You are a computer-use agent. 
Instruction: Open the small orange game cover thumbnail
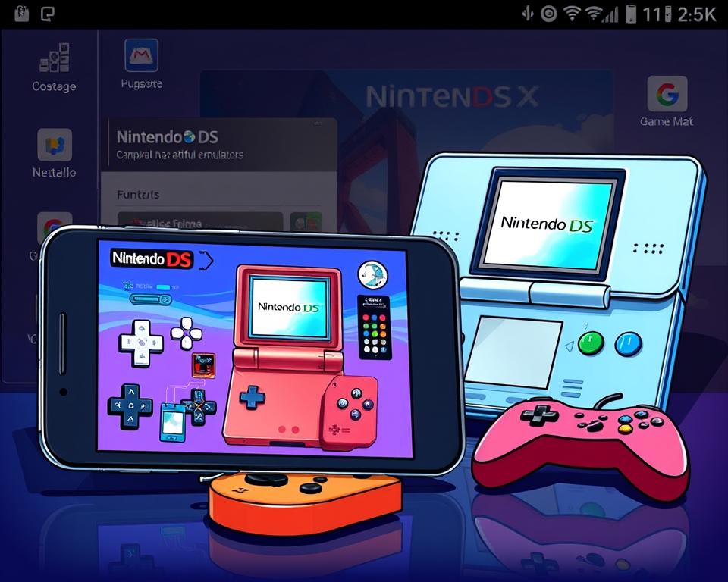tap(203, 365)
